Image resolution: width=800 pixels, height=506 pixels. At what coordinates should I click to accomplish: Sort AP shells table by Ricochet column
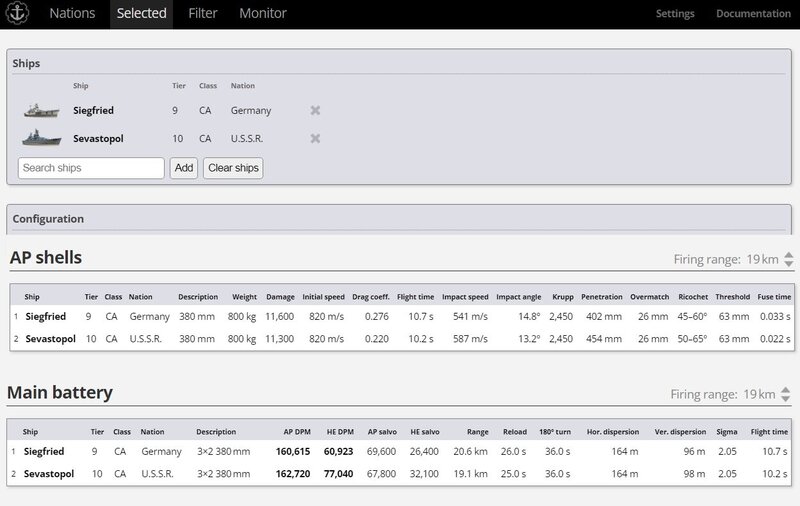(x=693, y=297)
